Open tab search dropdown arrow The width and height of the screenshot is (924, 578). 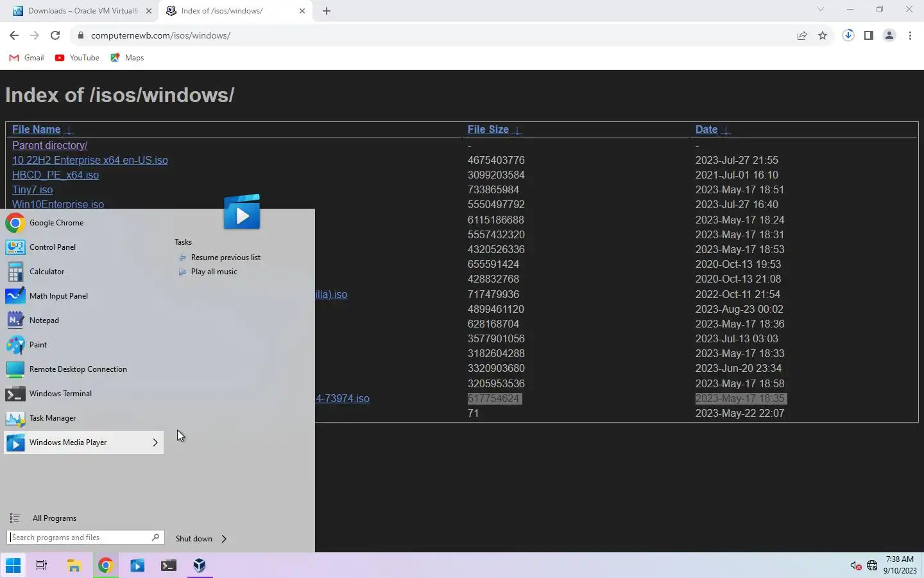click(x=820, y=10)
